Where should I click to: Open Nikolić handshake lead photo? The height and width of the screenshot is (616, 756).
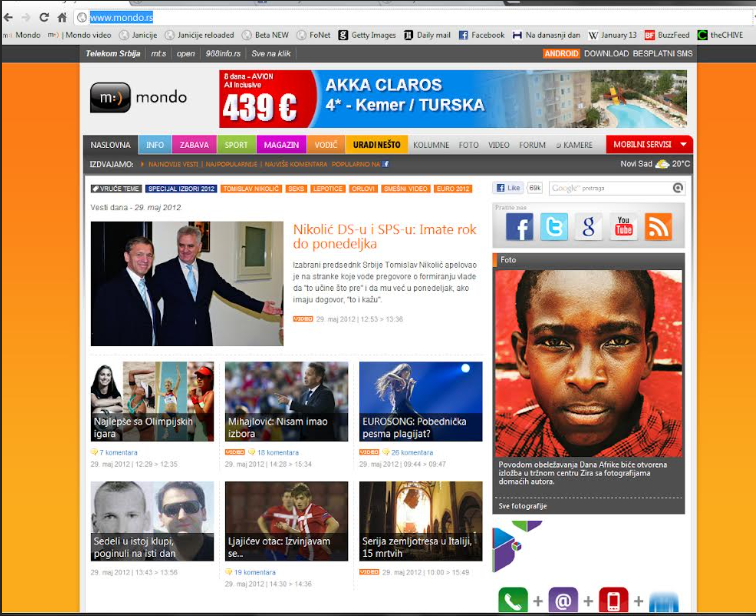coord(187,283)
